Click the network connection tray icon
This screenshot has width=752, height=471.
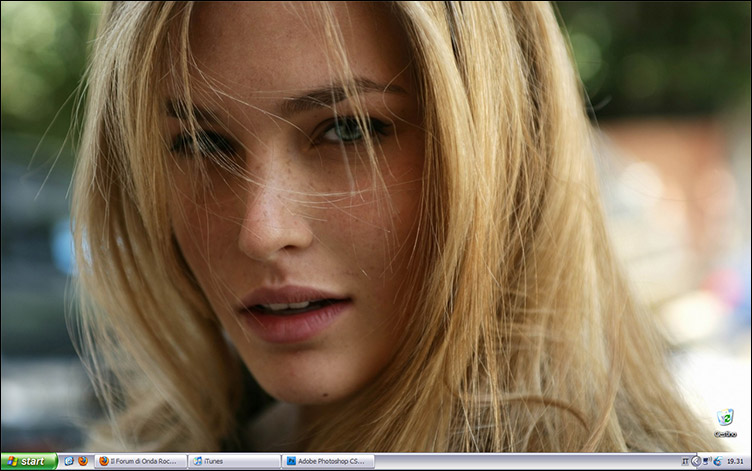point(705,461)
